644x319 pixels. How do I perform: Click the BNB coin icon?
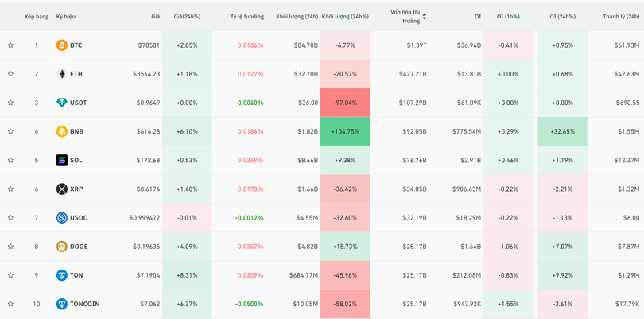pyautogui.click(x=61, y=131)
